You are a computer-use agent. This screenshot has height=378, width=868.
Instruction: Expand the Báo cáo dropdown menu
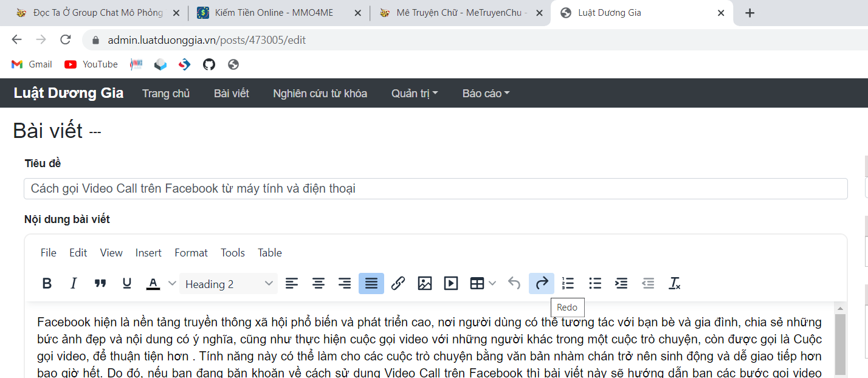tap(486, 93)
